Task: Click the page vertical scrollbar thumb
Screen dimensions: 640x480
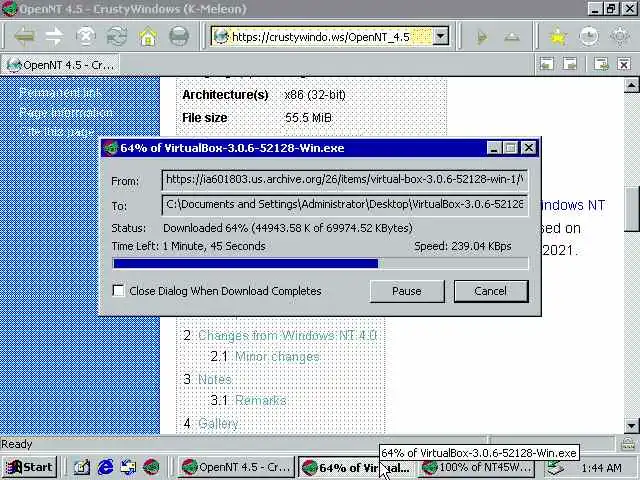Action: [631, 209]
